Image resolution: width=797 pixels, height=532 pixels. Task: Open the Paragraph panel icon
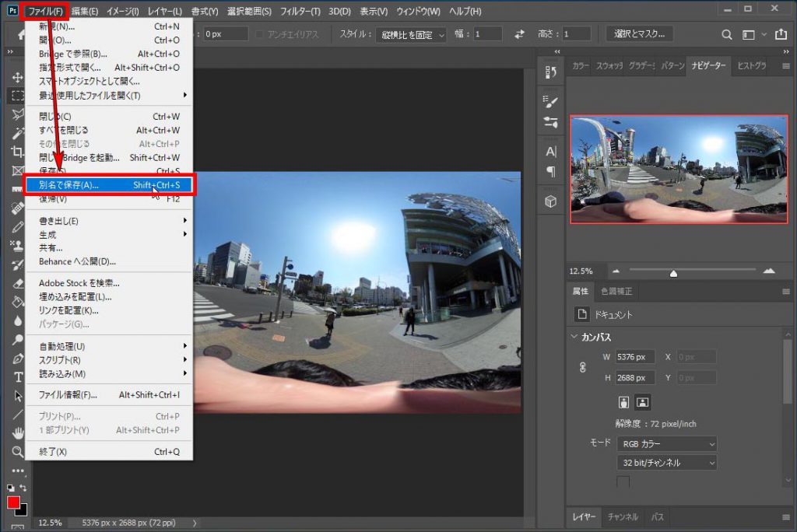coord(550,172)
